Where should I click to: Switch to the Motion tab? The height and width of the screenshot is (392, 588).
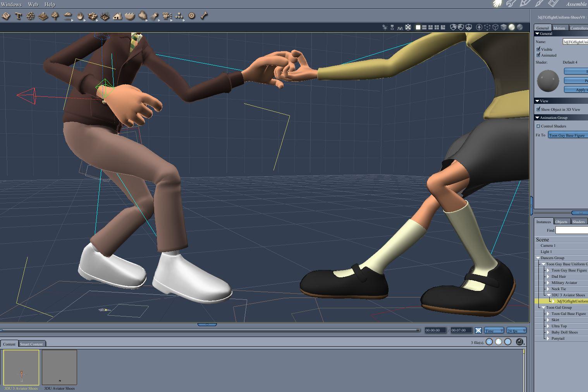(x=559, y=28)
